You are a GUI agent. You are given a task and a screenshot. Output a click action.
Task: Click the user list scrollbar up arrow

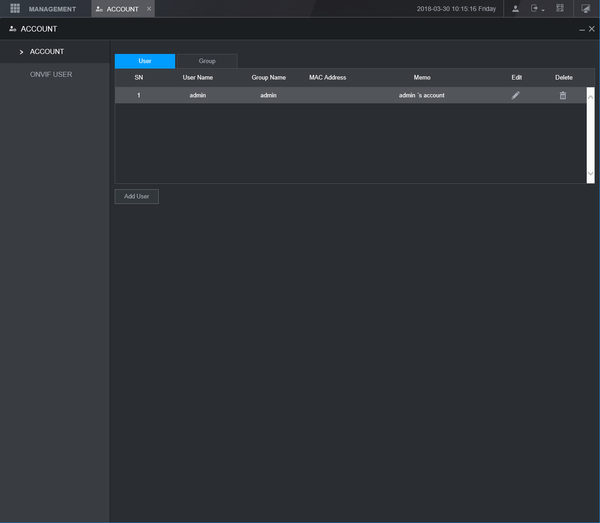590,97
